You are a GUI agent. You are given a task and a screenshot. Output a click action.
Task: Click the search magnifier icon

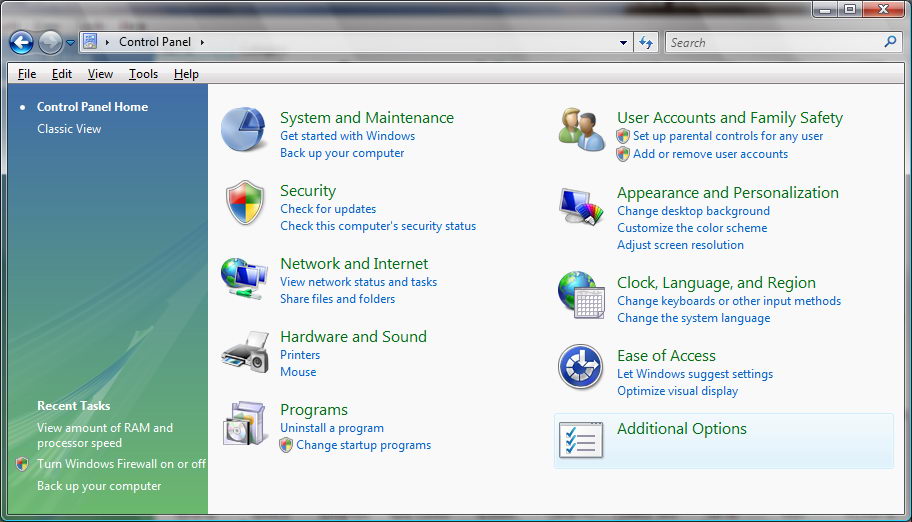click(890, 42)
